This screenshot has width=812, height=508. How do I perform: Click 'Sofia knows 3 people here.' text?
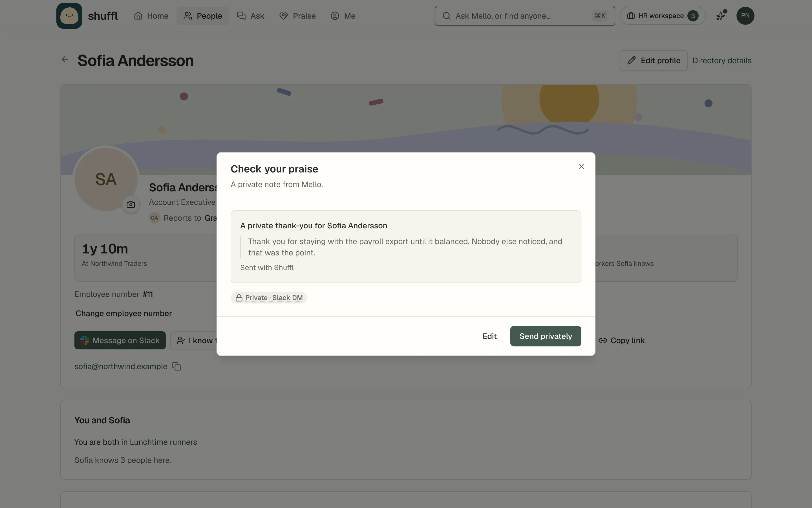(123, 460)
